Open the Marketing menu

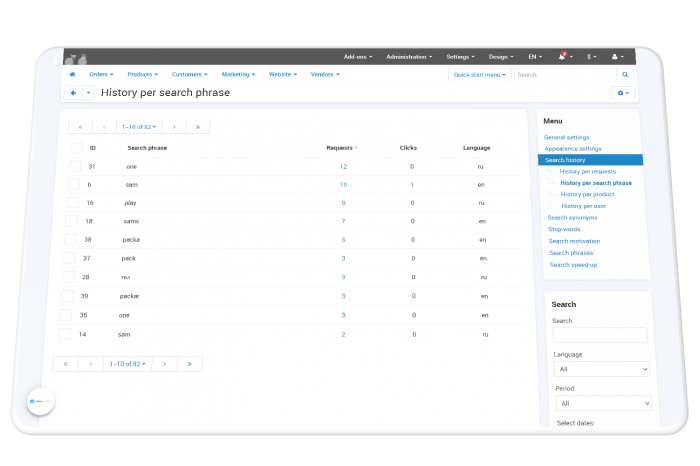pyautogui.click(x=238, y=75)
